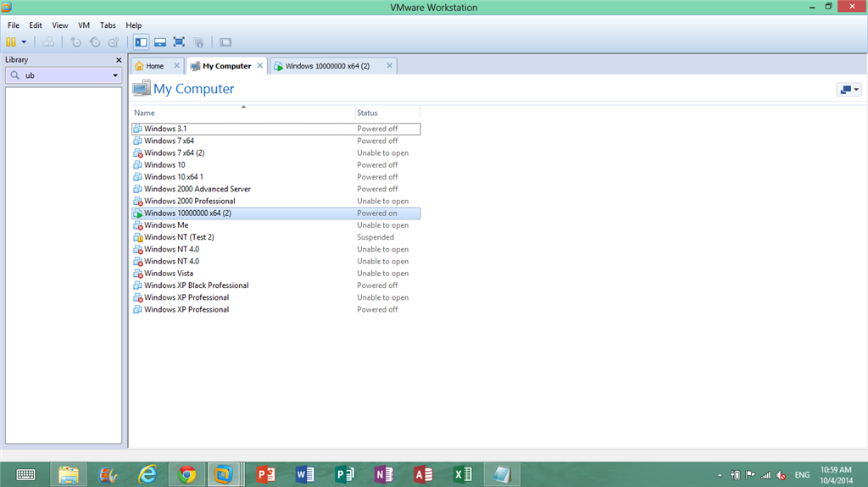The height and width of the screenshot is (487, 868).
Task: Sort the list by Name column header
Action: 243,113
